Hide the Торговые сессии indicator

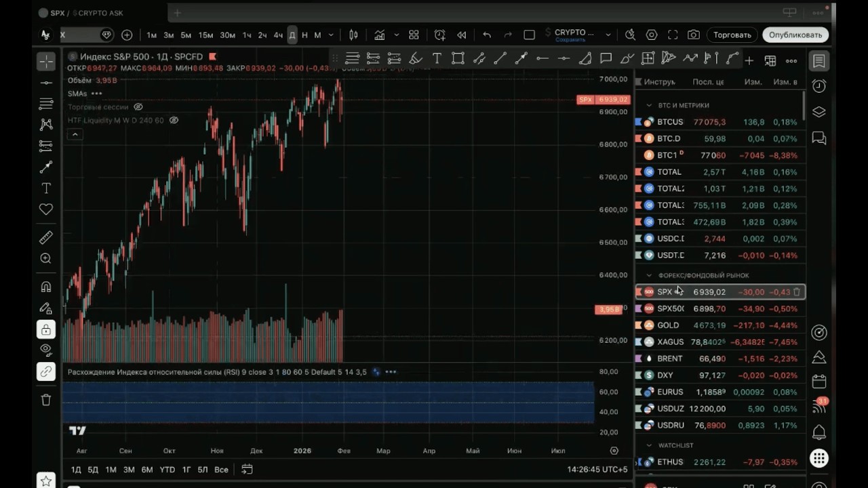point(138,107)
